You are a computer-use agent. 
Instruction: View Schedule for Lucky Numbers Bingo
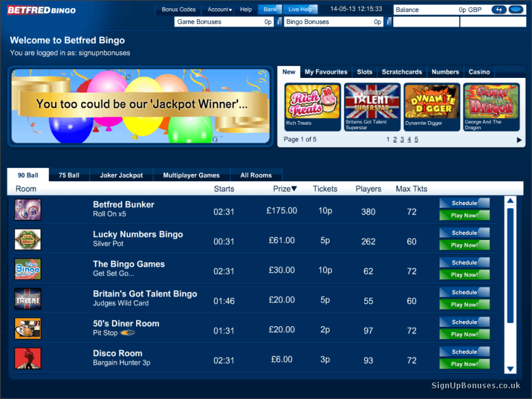point(464,233)
